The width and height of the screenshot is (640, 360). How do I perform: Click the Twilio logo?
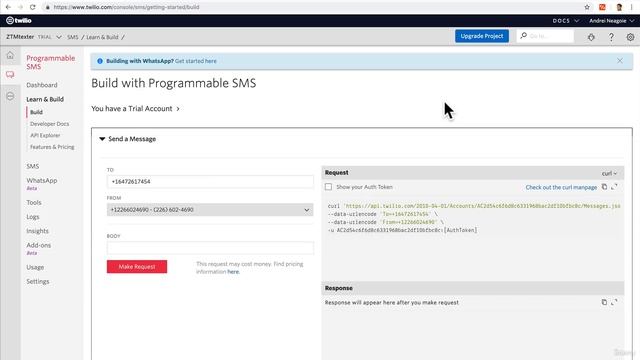pos(19,20)
